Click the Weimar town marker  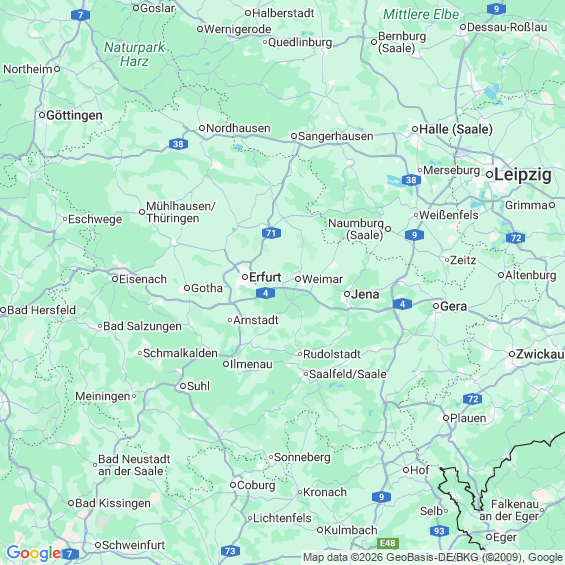[298, 279]
